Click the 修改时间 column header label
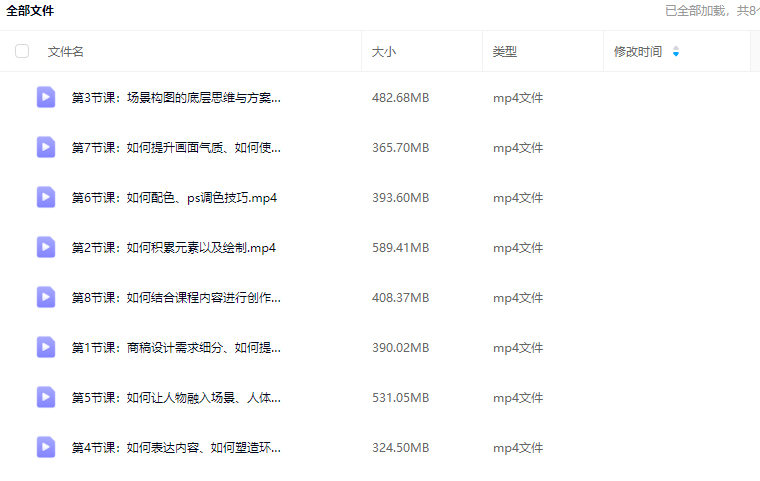This screenshot has height=481, width=760. 637,52
